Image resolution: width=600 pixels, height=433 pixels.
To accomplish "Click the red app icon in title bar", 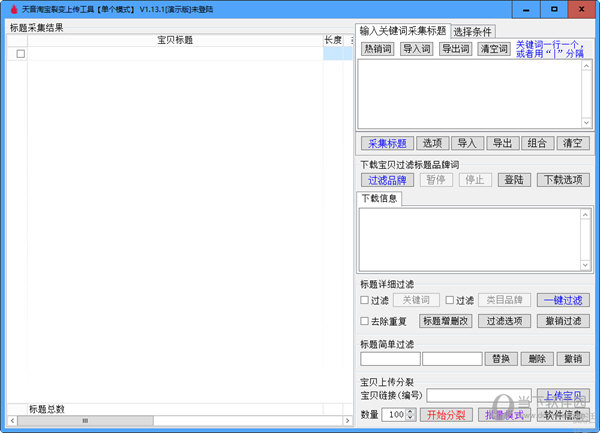I will pos(10,9).
